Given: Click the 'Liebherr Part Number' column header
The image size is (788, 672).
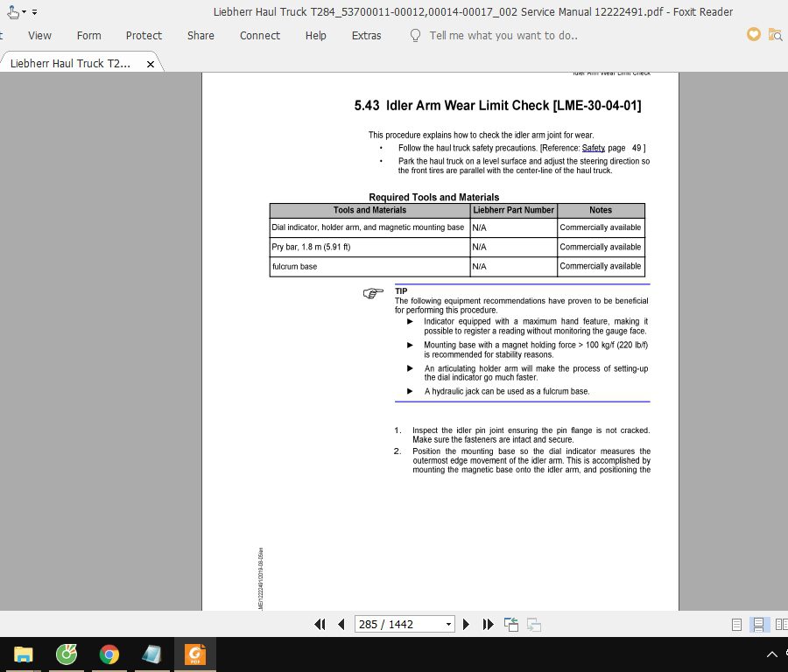Looking at the screenshot, I should pos(513,211).
